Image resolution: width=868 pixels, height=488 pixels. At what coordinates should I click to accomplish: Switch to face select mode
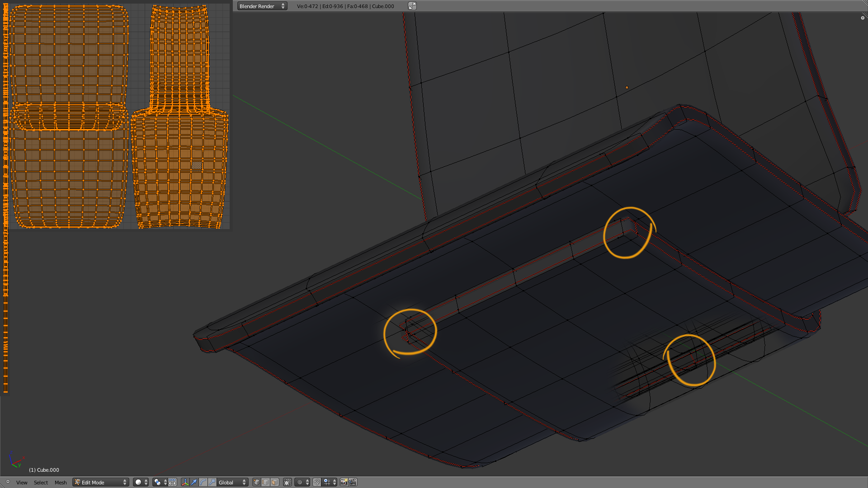click(x=274, y=483)
